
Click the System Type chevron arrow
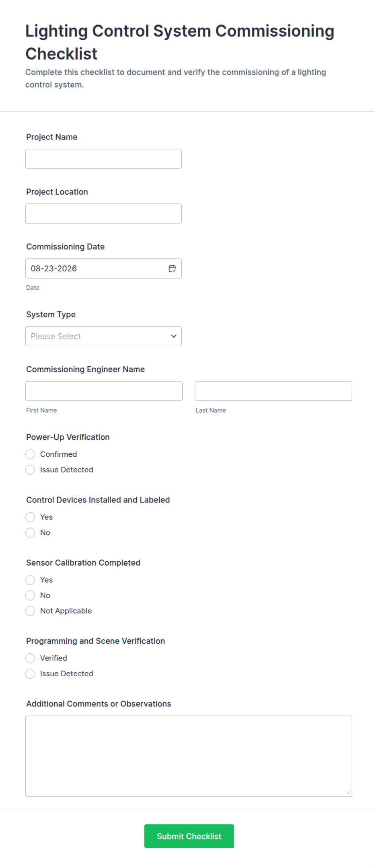tap(174, 336)
